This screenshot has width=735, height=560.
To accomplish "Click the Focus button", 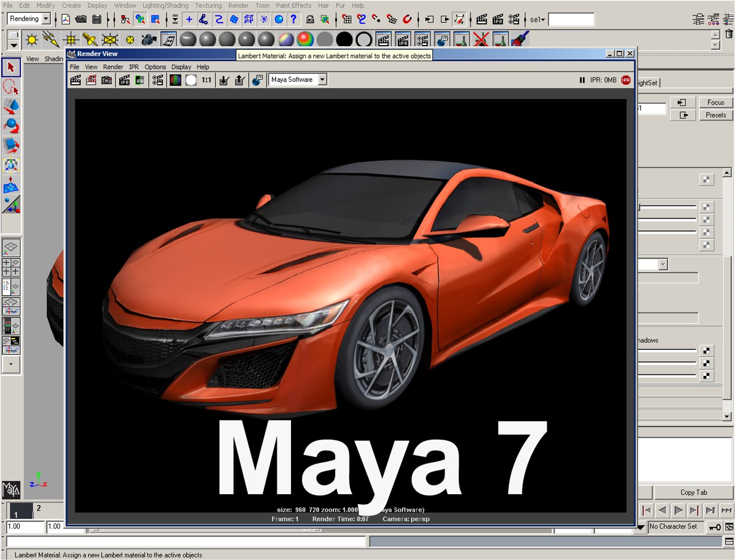I will pyautogui.click(x=716, y=103).
